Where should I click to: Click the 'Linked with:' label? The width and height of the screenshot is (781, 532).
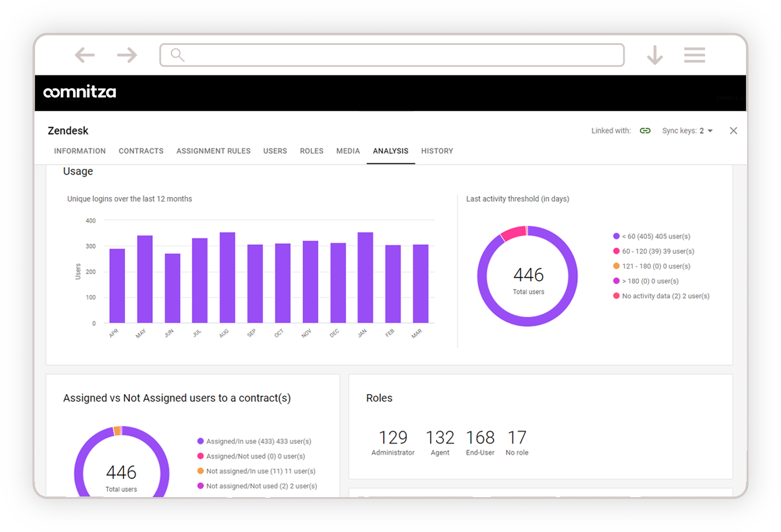coord(611,131)
